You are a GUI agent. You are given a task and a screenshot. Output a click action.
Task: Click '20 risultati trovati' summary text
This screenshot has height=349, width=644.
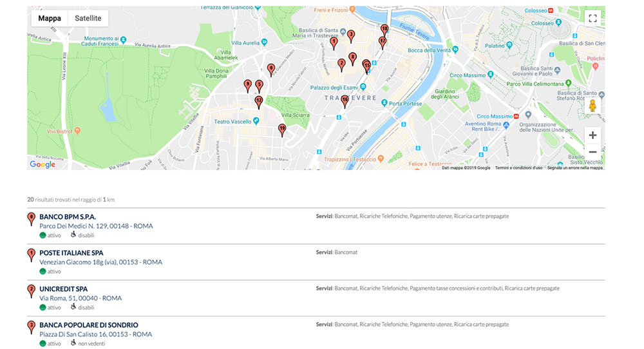pos(71,200)
